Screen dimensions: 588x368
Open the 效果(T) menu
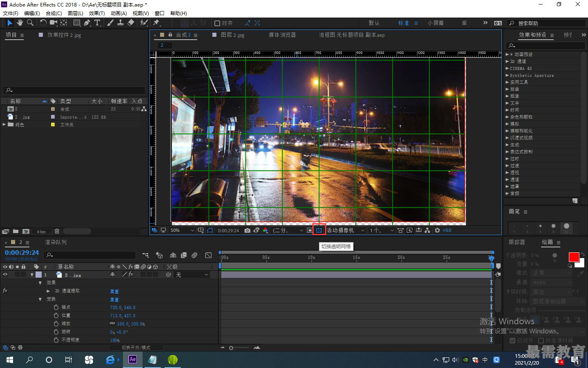point(97,13)
